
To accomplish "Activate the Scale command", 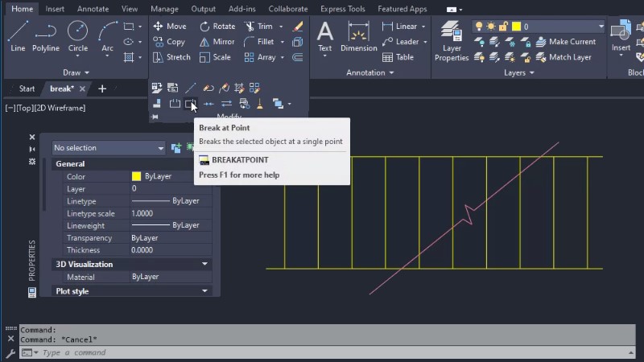I will coord(215,57).
